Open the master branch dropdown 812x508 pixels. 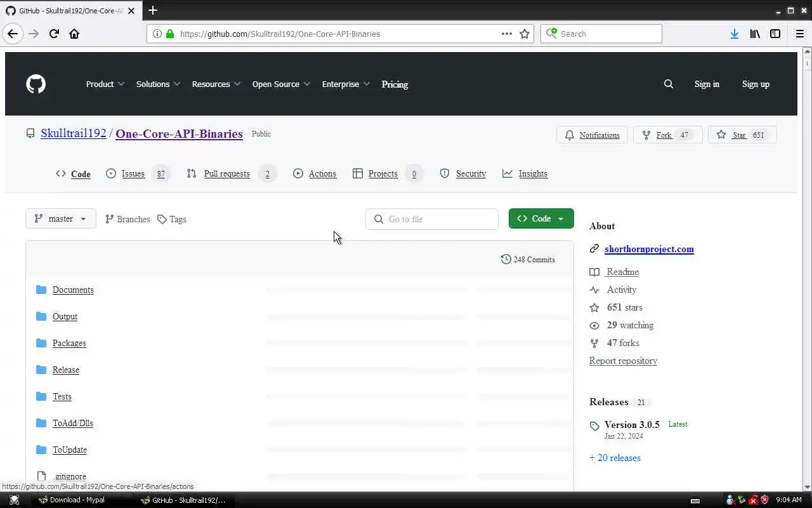[61, 218]
